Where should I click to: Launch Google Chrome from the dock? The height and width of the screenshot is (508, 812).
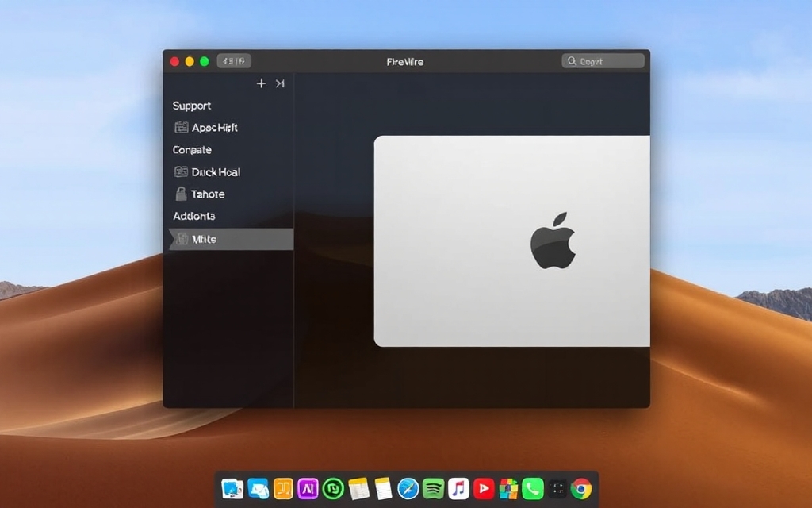point(581,489)
